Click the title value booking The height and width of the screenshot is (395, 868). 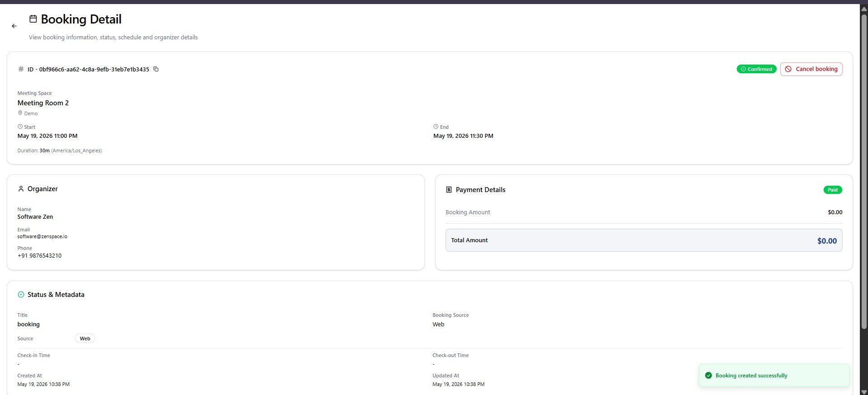pos(28,324)
